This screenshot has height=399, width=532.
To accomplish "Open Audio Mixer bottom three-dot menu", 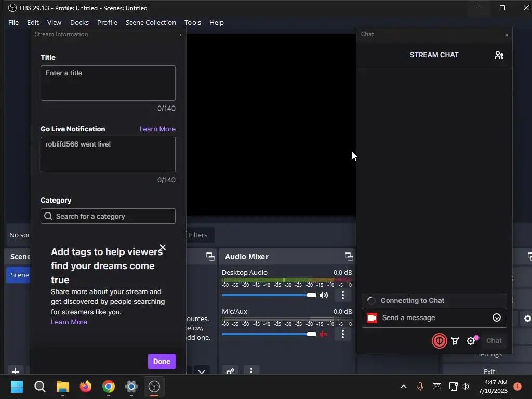I will (251, 370).
